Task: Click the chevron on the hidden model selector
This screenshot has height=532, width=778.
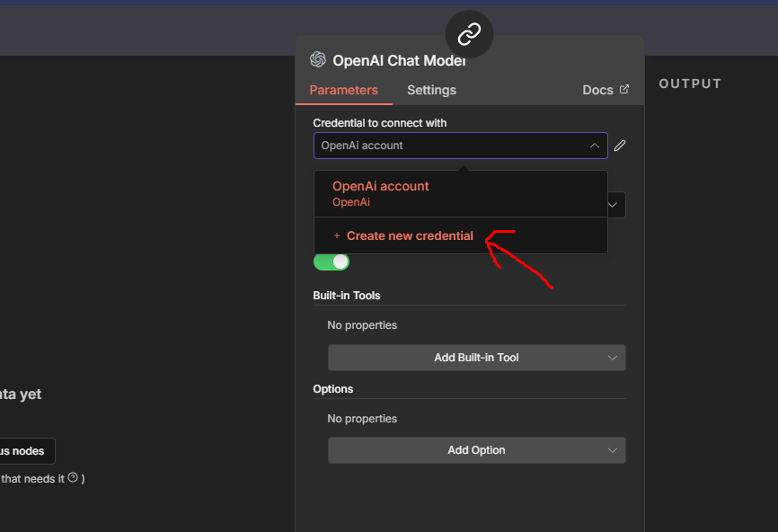Action: tap(613, 205)
